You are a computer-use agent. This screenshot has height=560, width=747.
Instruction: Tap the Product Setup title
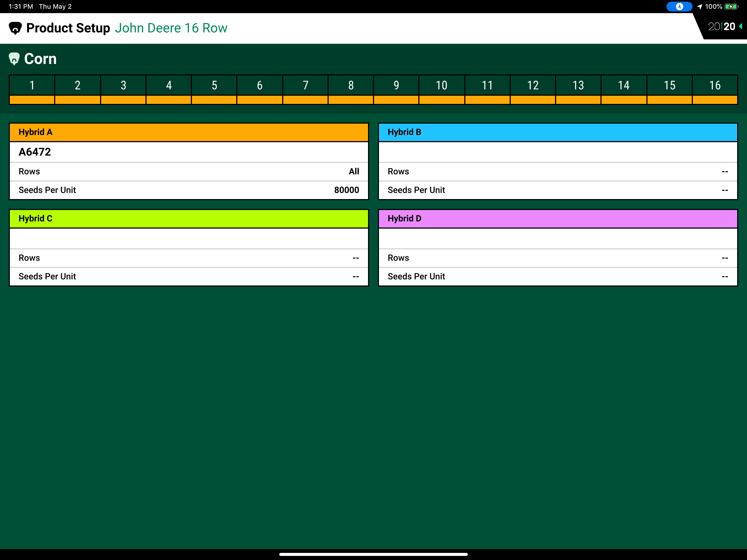tap(68, 28)
